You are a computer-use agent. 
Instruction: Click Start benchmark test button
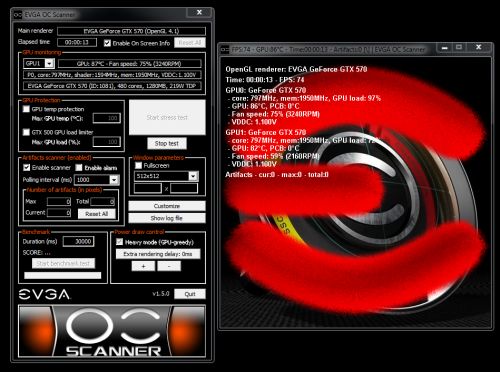(63, 263)
